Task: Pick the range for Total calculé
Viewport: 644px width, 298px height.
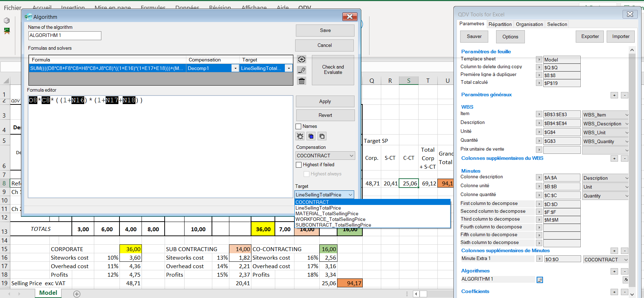Action: click(539, 83)
